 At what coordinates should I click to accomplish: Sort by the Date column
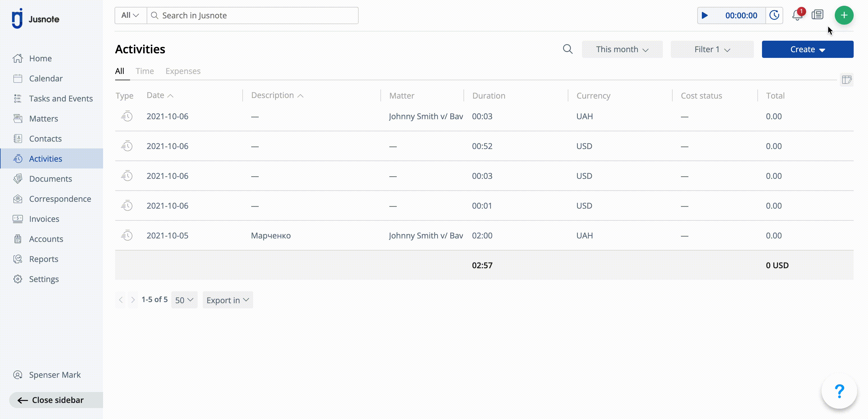[160, 95]
